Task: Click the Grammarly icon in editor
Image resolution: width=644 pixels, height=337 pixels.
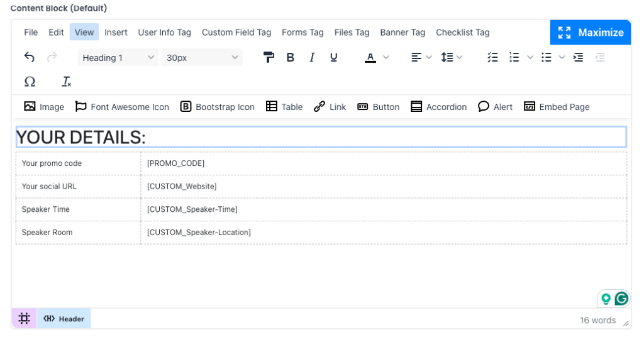Action: pyautogui.click(x=621, y=299)
